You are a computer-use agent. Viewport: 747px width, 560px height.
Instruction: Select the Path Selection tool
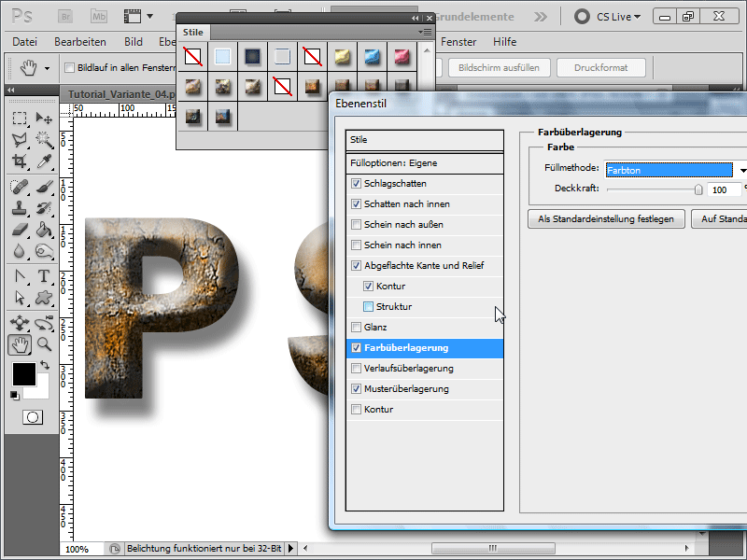19,298
